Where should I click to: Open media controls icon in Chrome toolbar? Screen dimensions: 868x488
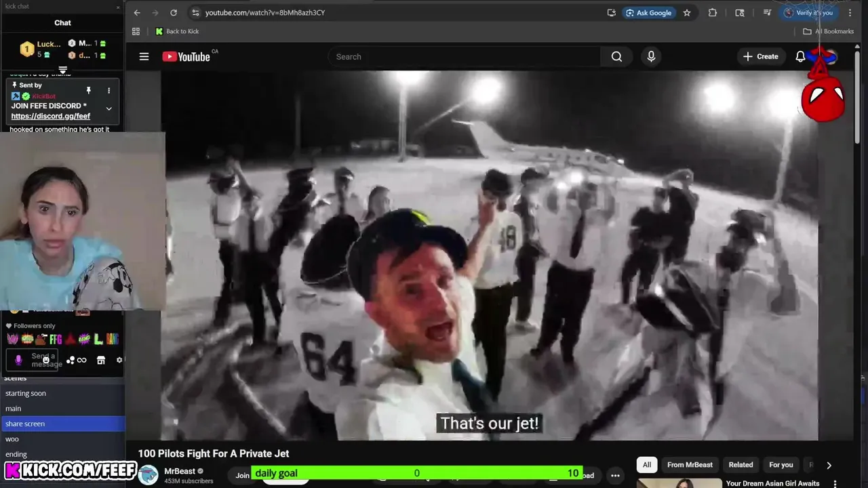(767, 12)
